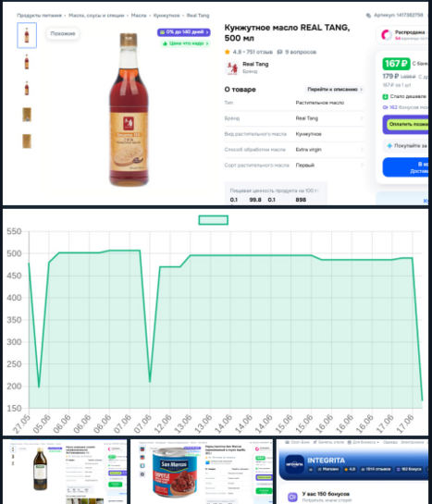Click the green Стало дешевле icon
This screenshot has height=504, width=432.
pyautogui.click(x=385, y=96)
